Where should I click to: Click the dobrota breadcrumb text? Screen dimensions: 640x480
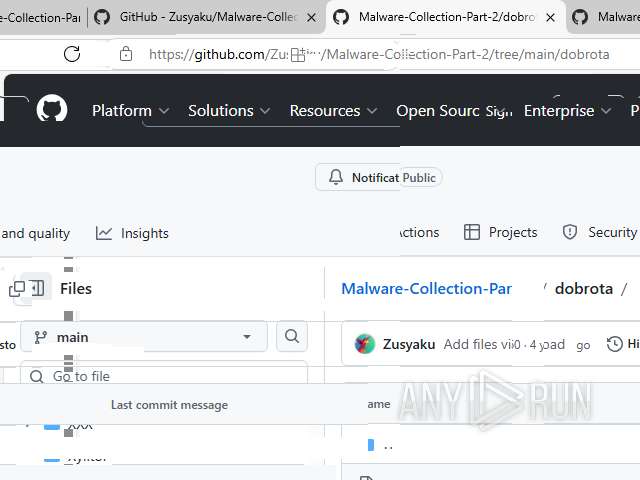[584, 289]
